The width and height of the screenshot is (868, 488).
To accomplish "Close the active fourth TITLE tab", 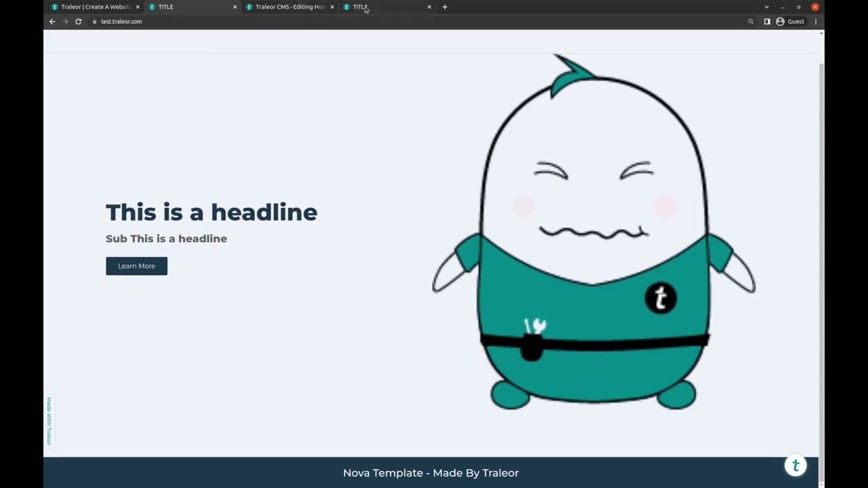I will coord(429,7).
